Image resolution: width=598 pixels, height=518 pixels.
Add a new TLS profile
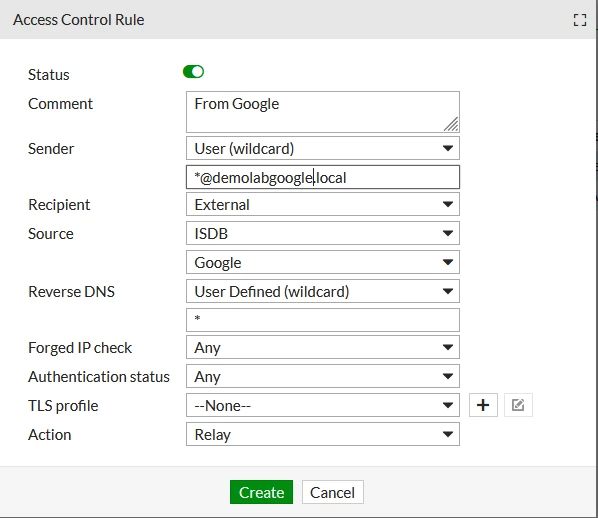tap(483, 405)
